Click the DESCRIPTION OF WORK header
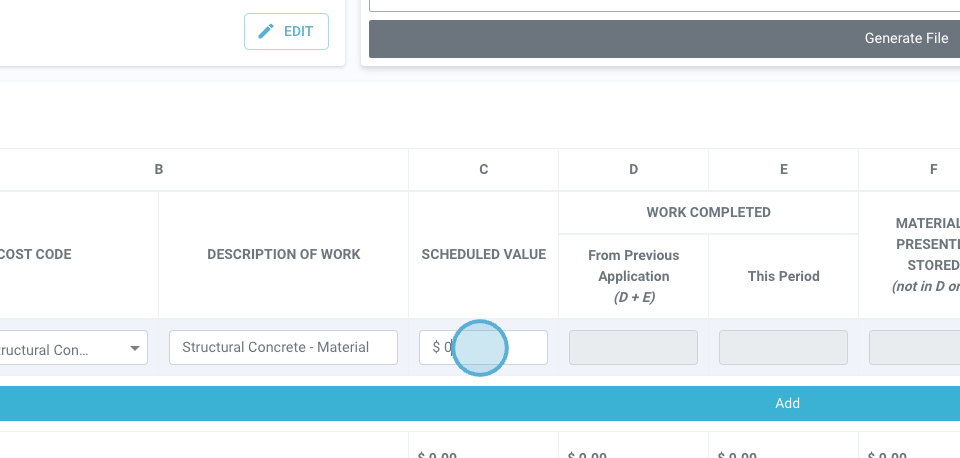The height and width of the screenshot is (458, 960). click(x=283, y=254)
